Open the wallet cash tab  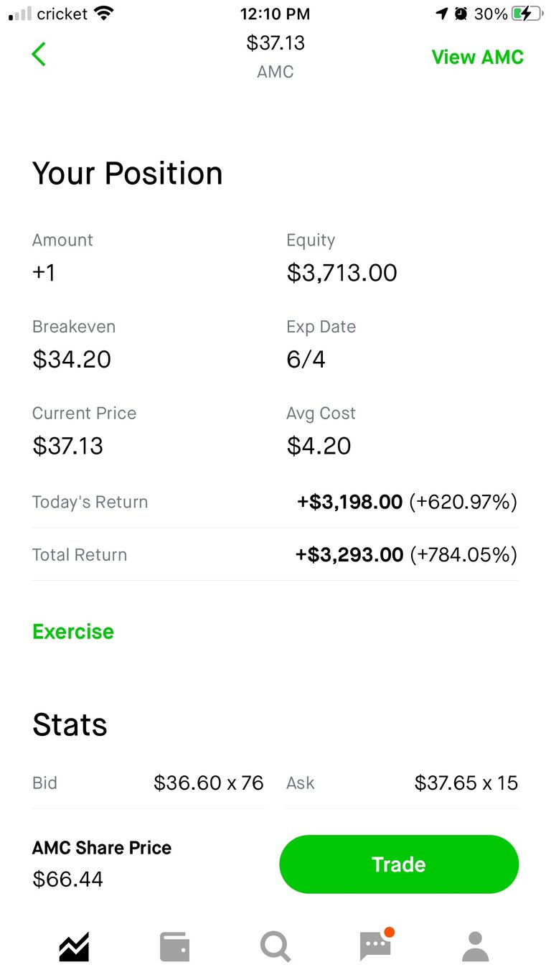(174, 946)
